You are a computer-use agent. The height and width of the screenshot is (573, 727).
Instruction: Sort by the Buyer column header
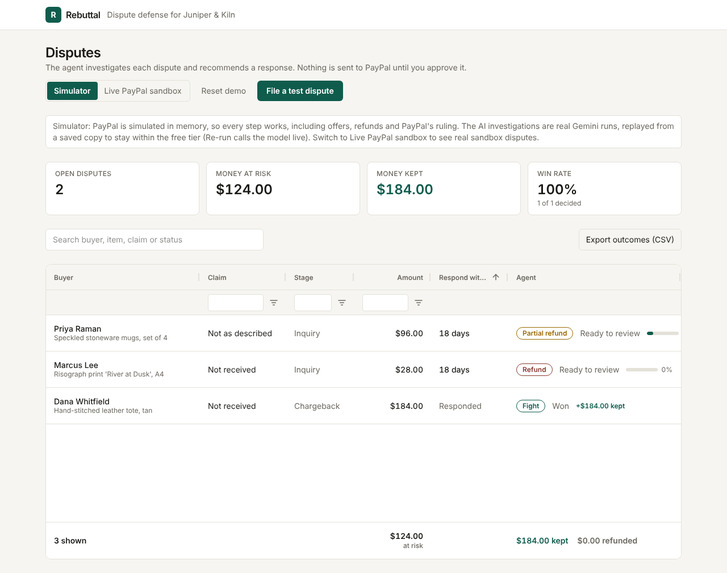(x=64, y=277)
